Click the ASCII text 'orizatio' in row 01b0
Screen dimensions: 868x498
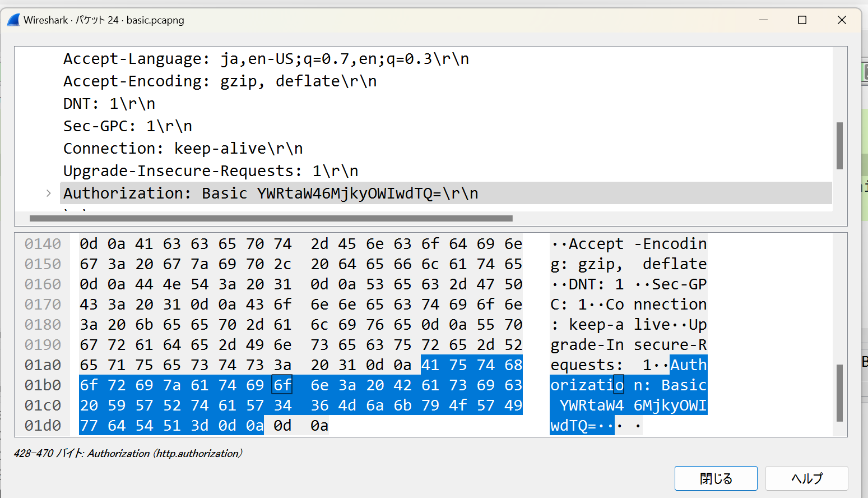tap(587, 385)
